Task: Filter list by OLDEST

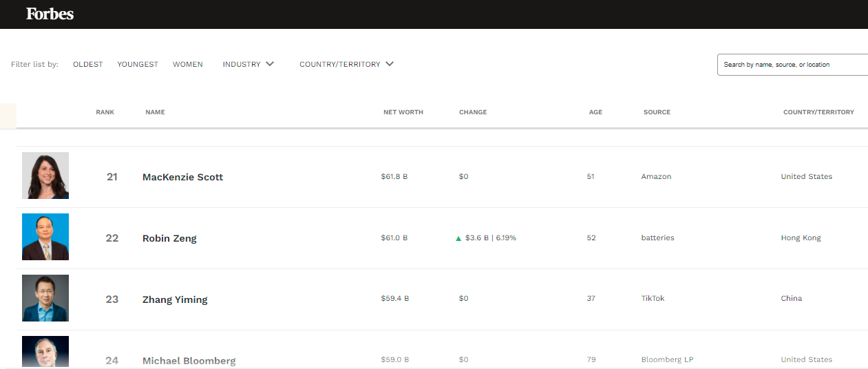Action: click(x=87, y=64)
